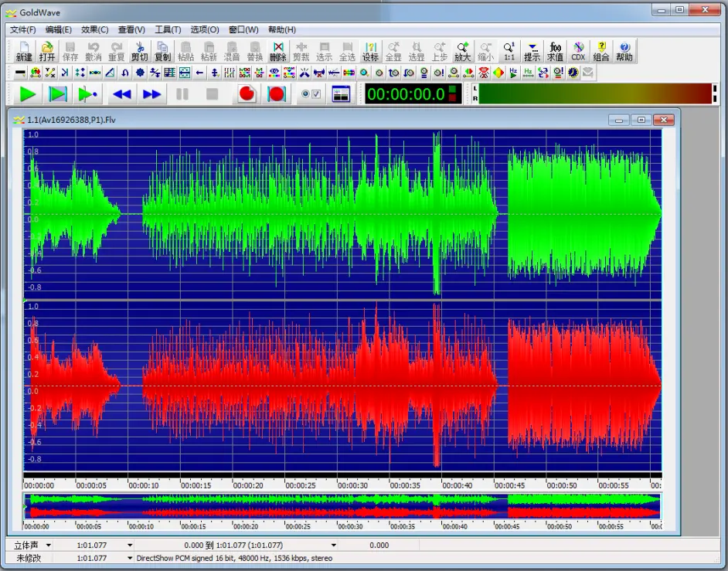Start recording with red Record button
Screen dimensions: 728x571
(x=247, y=94)
